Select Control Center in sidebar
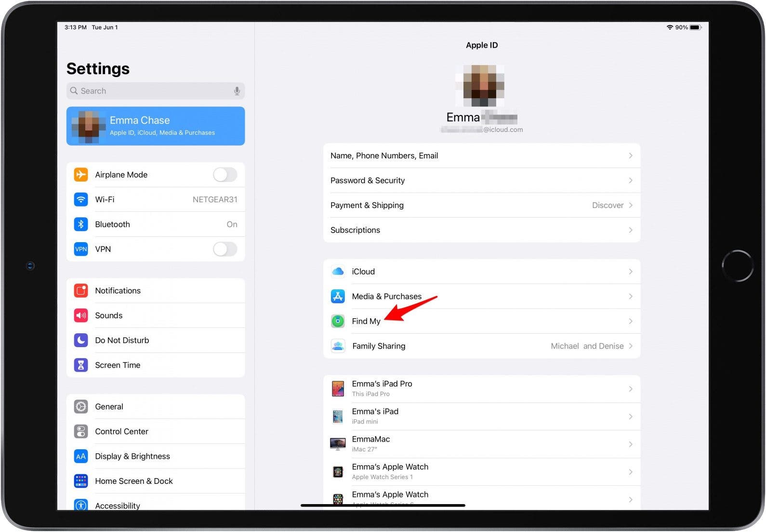 click(x=156, y=431)
